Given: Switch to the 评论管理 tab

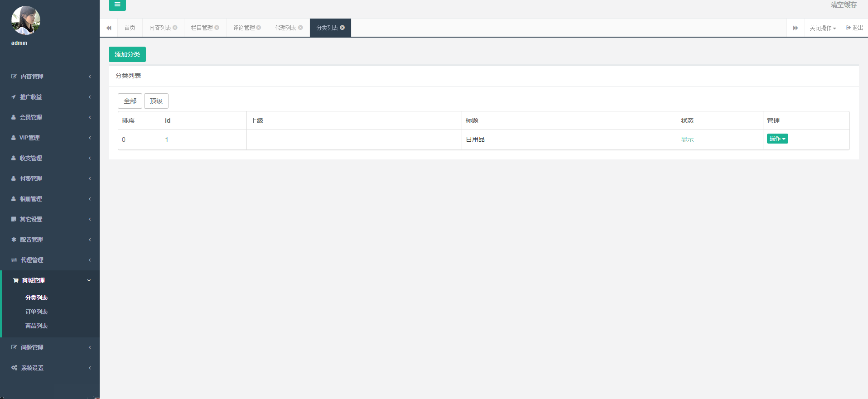Looking at the screenshot, I should pyautogui.click(x=244, y=28).
